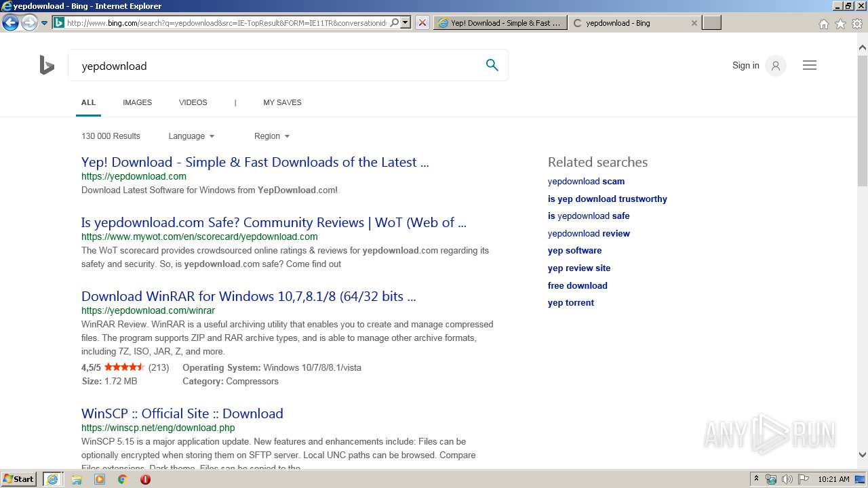Switch to VIDEOS search tab
This screenshot has height=488, width=868.
193,102
